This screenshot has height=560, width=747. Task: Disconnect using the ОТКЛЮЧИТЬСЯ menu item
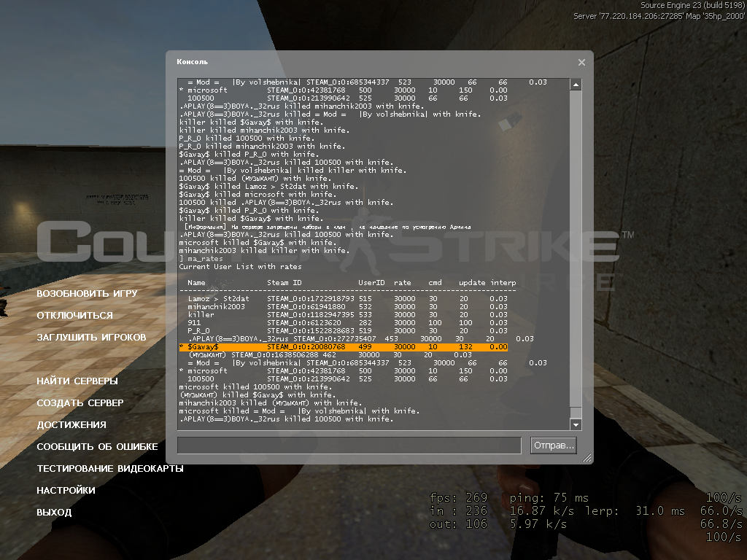[x=75, y=315]
